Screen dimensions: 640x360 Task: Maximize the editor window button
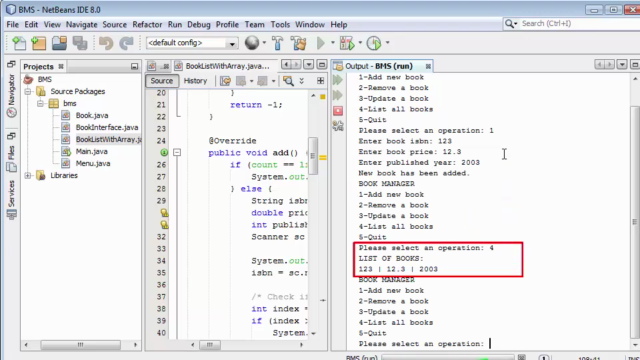[x=322, y=64]
